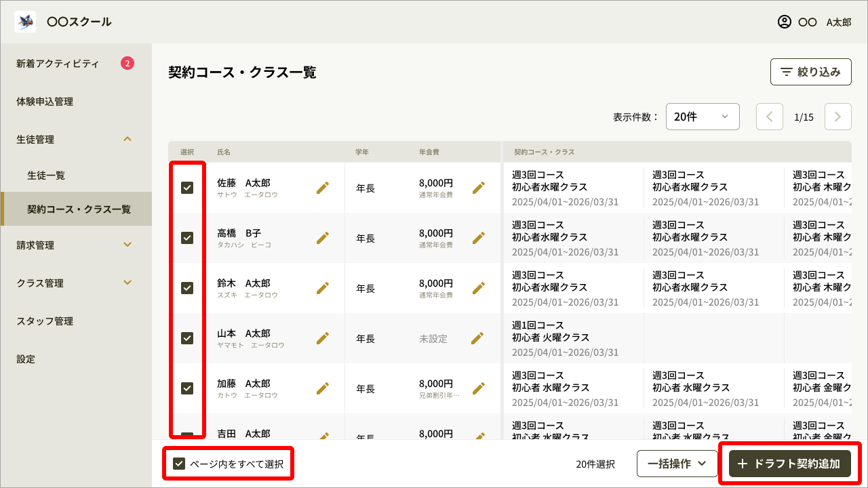
Task: Click 加藤 A太郎's first 週3回コース contract cell
Action: coord(572,388)
